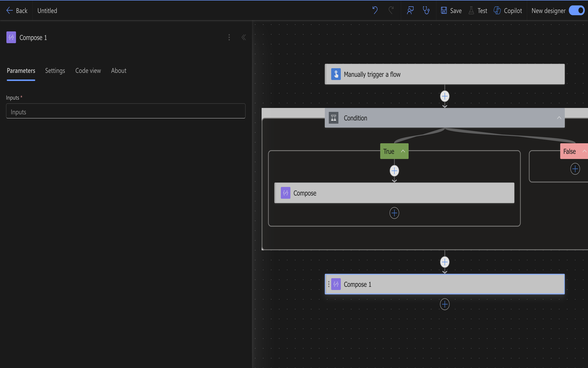Click the Undo arrow icon
This screenshot has height=368, width=588.
[375, 10]
